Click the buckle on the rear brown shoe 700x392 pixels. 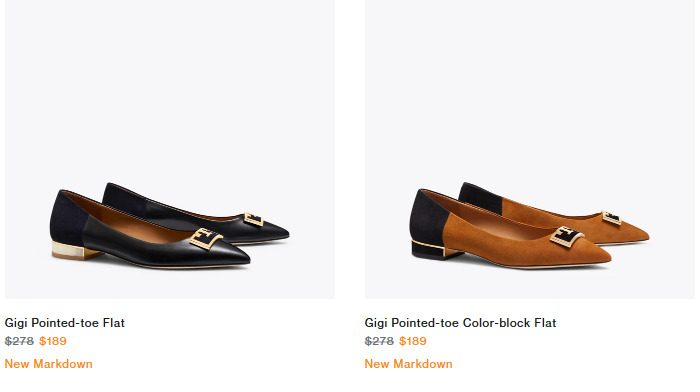[x=612, y=218]
